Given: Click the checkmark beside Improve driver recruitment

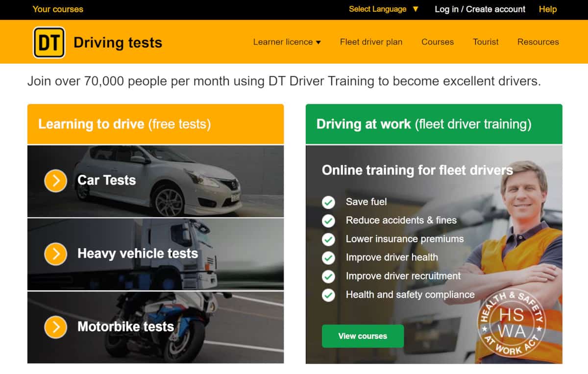Looking at the screenshot, I should 328,277.
